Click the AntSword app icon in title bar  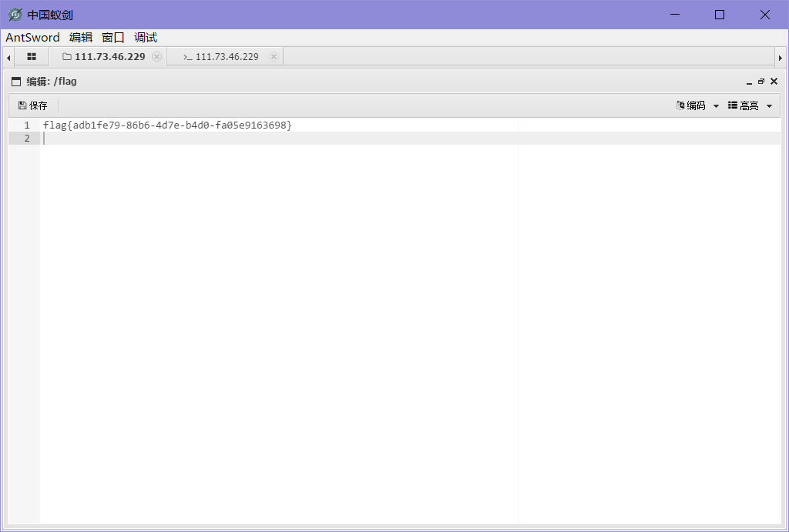click(x=15, y=15)
